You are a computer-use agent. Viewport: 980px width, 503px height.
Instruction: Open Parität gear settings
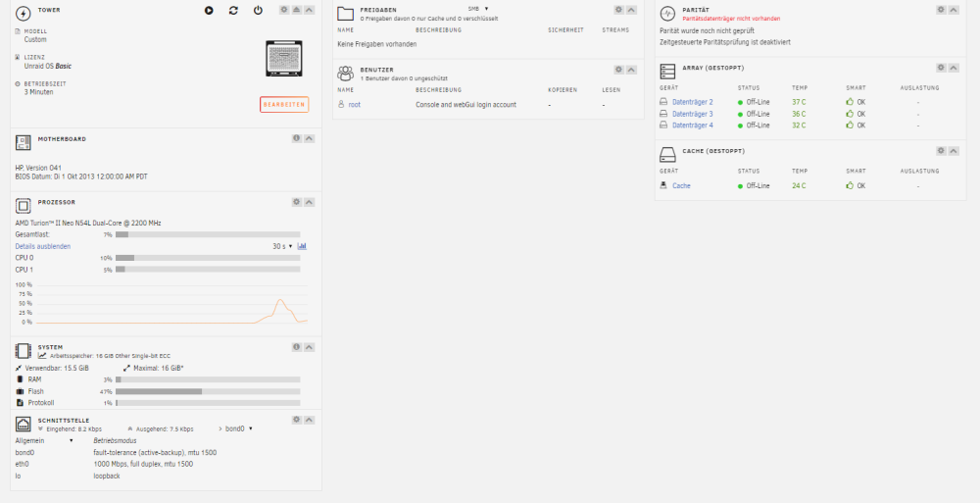[941, 10]
